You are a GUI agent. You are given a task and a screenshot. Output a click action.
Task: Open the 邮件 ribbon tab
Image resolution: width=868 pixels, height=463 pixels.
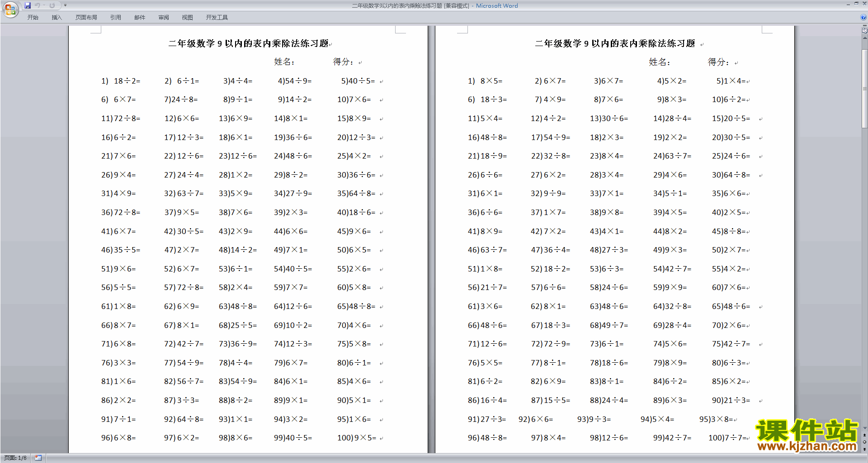140,18
